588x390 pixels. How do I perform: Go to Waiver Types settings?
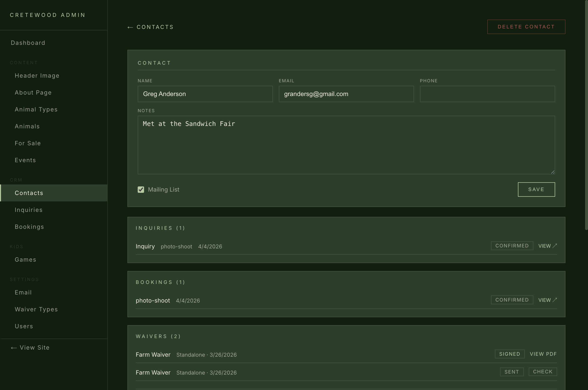tap(36, 309)
